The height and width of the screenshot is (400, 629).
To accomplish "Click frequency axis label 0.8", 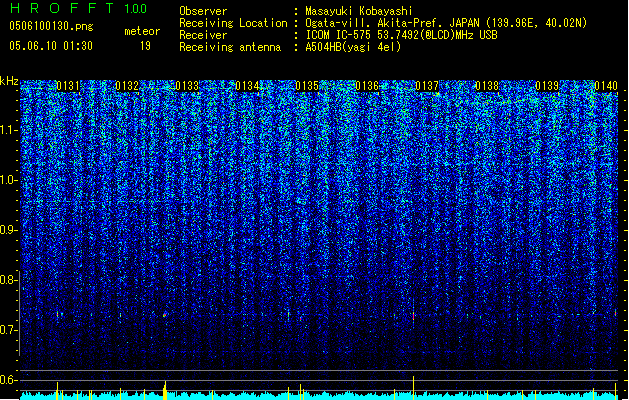I will point(8,280).
